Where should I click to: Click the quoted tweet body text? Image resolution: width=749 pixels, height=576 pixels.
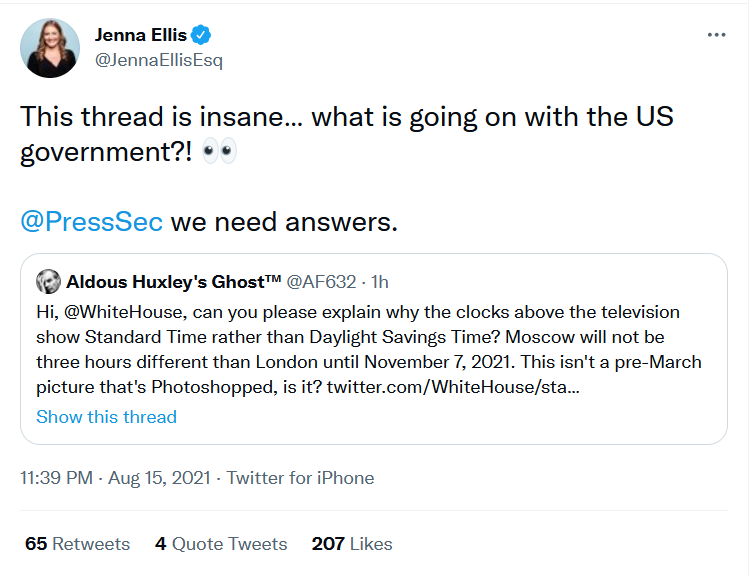[x=369, y=349]
